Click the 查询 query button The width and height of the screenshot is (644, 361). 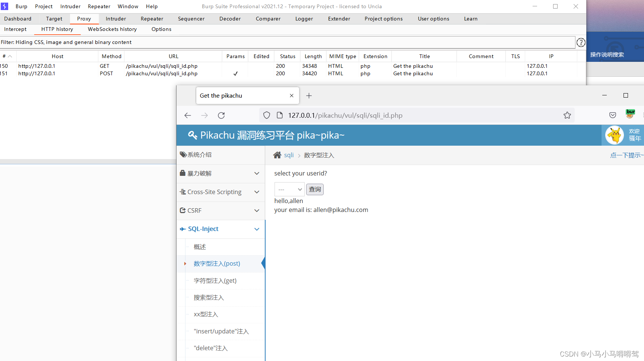(315, 190)
